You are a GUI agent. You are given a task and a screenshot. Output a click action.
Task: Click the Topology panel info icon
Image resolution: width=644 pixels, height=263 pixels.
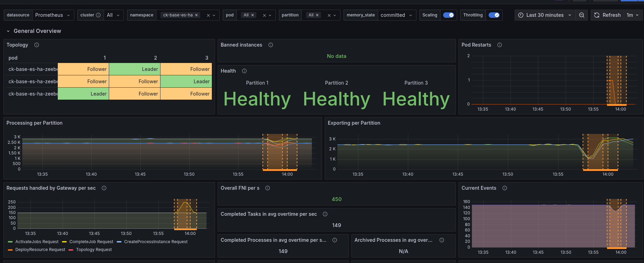[x=37, y=45]
